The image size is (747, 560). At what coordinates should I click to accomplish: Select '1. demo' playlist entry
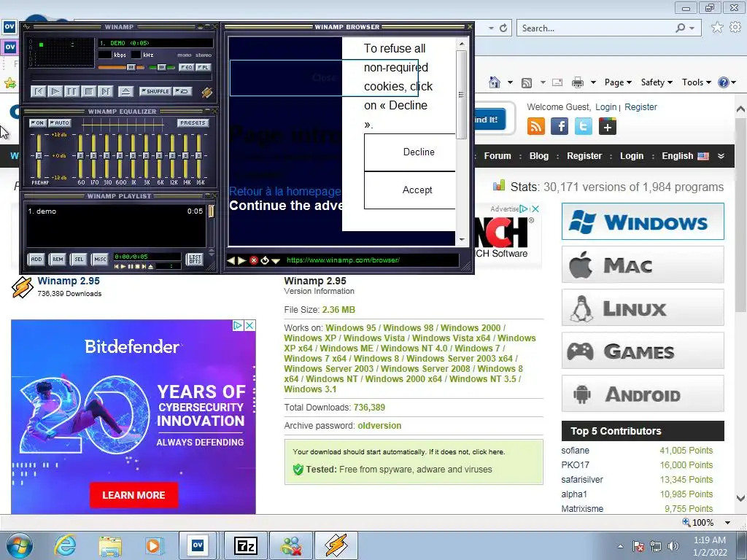(x=115, y=211)
